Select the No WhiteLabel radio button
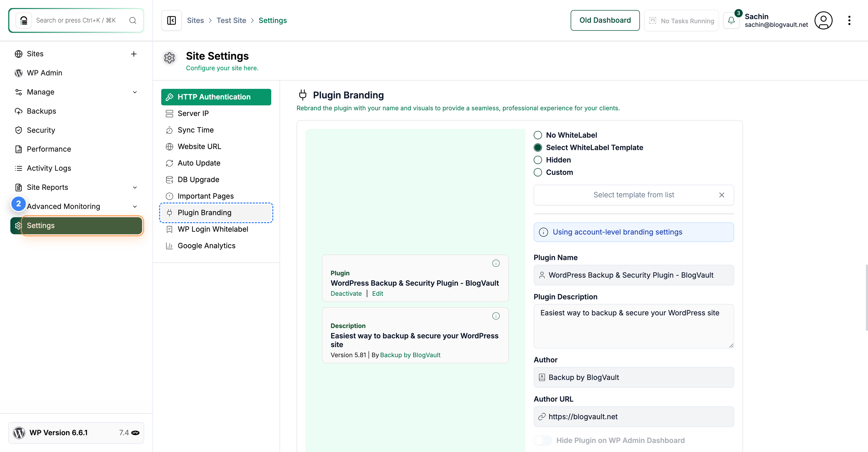Image resolution: width=868 pixels, height=452 pixels. point(538,135)
